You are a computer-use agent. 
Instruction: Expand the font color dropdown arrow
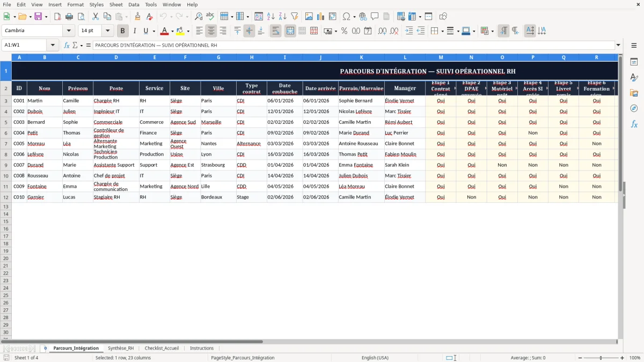[172, 31]
